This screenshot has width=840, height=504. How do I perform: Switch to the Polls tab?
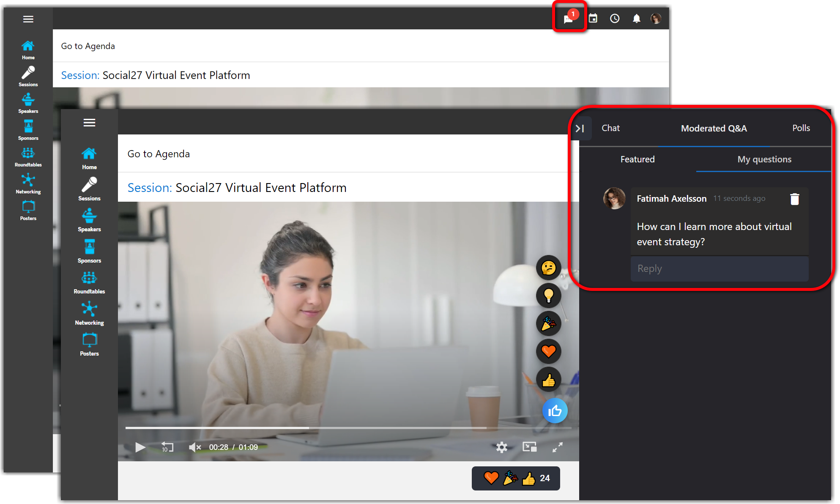pyautogui.click(x=801, y=128)
